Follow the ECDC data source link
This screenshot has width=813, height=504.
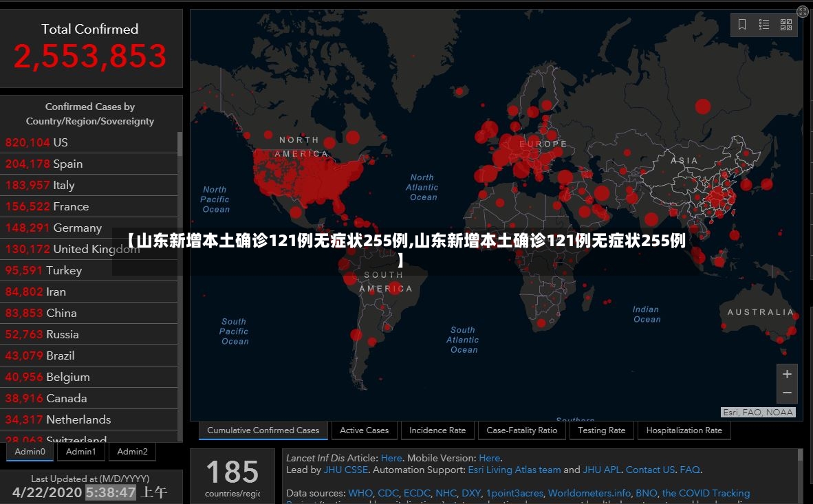[x=417, y=493]
